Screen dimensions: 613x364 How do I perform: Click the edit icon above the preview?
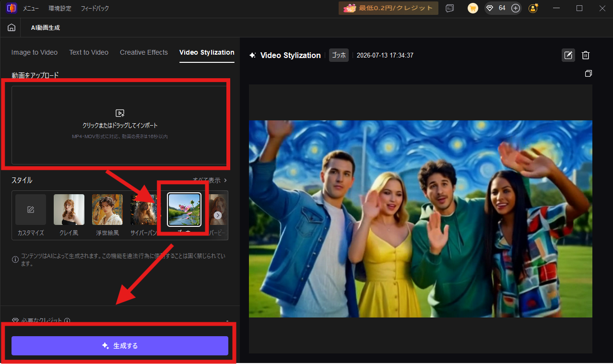pos(568,55)
